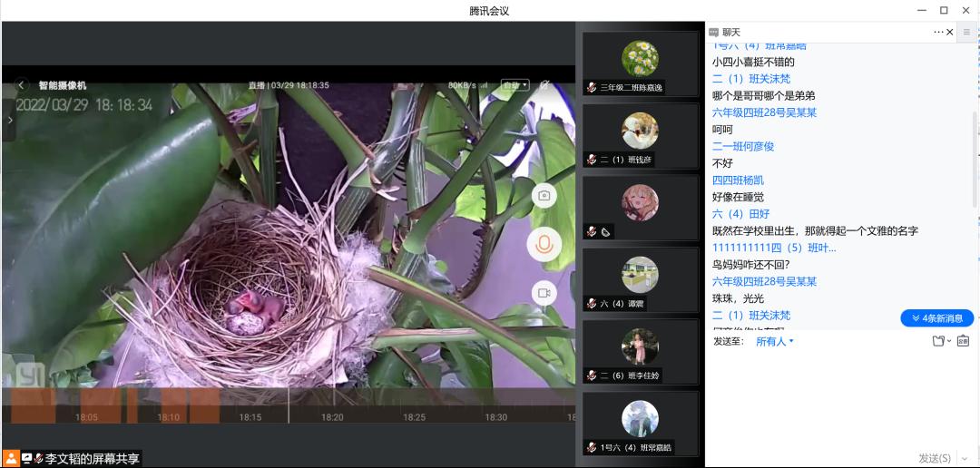The width and height of the screenshot is (980, 468).
Task: Open the video quality 自动 dropdown
Action: (515, 84)
